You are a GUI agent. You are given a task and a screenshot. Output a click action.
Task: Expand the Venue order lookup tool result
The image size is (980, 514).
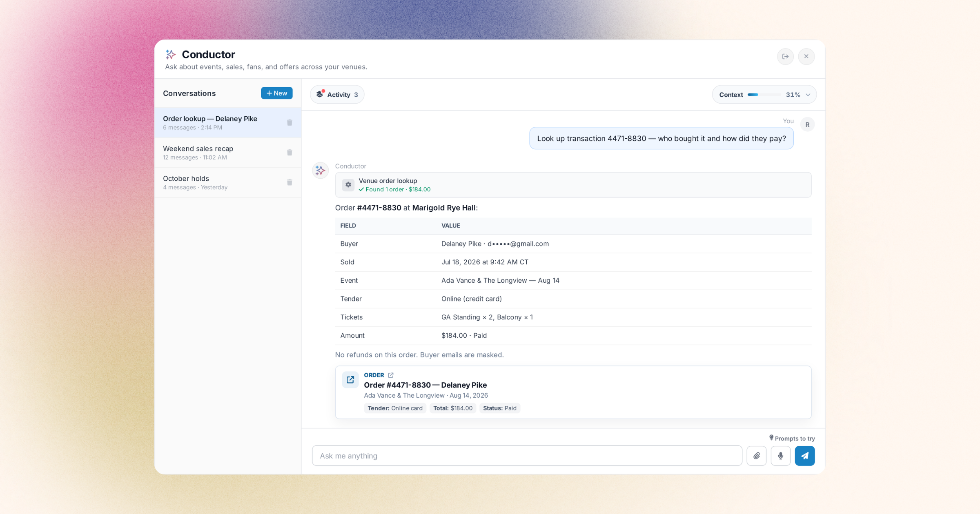tap(573, 185)
